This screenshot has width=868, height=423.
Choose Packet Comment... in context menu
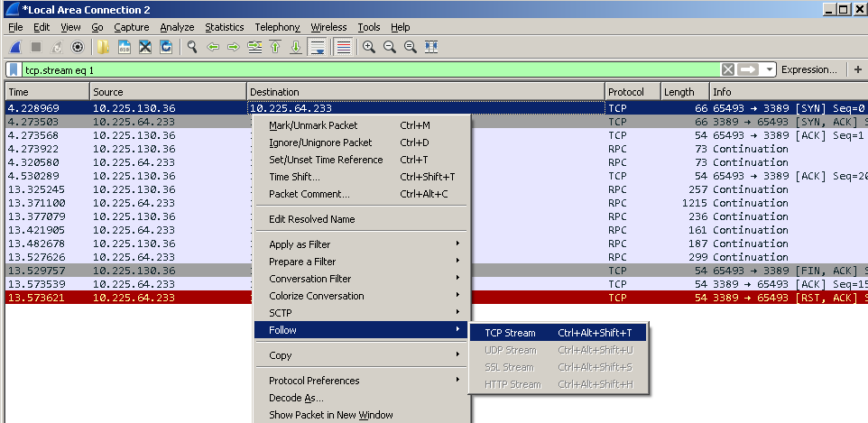362,194
